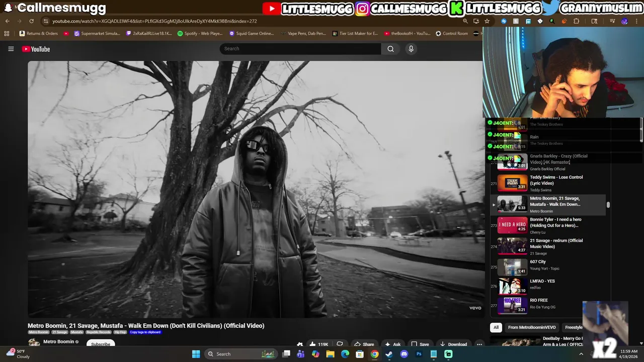Open the Spotify - Web Player bookmark
This screenshot has width=644, height=362.
pos(200,34)
